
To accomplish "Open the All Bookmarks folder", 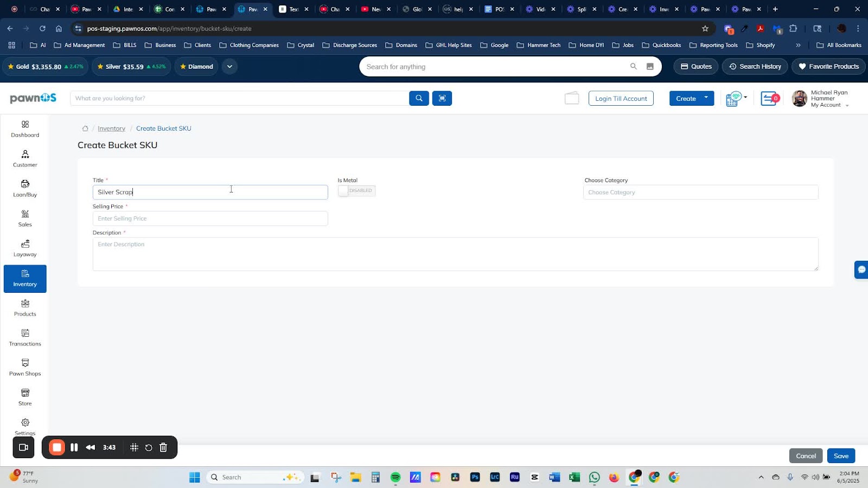I will point(839,45).
